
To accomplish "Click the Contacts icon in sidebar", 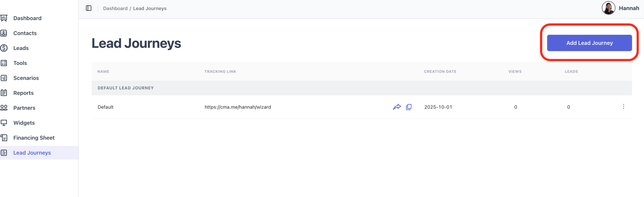I will pos(4,33).
